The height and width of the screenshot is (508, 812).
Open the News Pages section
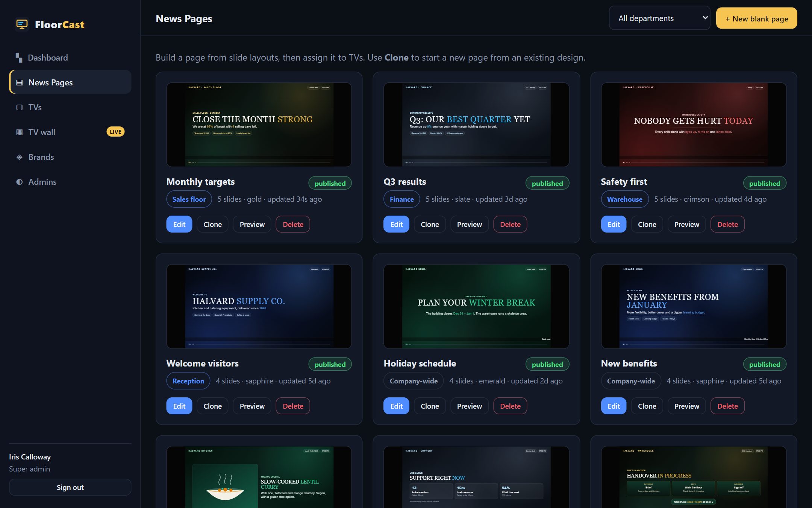click(70, 82)
